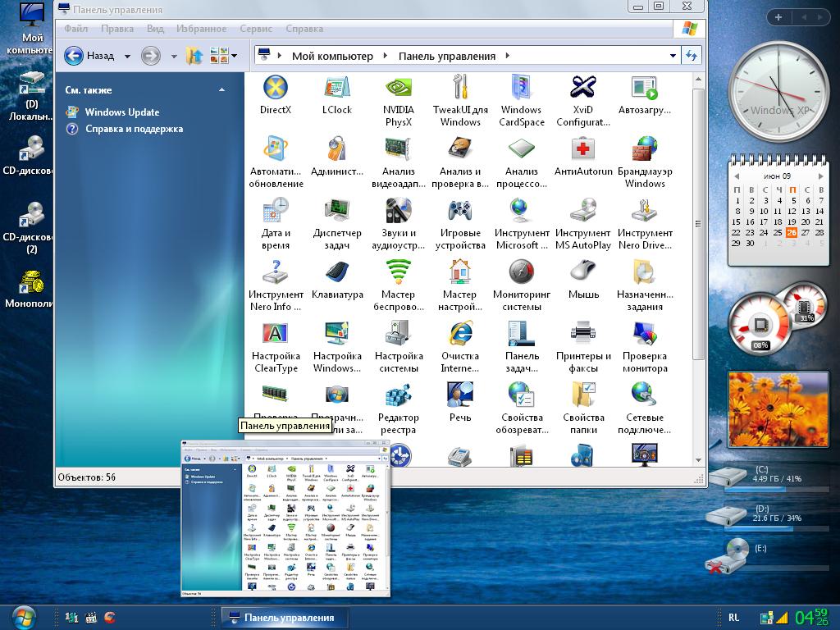Go to previous month in calendar gadget
840x630 pixels.
[x=737, y=176]
